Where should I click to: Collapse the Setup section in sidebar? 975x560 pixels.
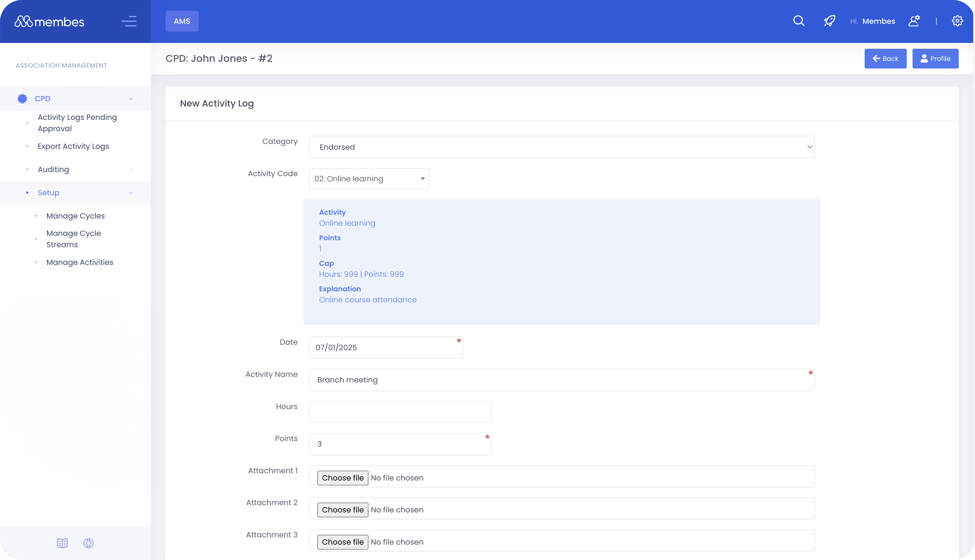click(x=131, y=193)
